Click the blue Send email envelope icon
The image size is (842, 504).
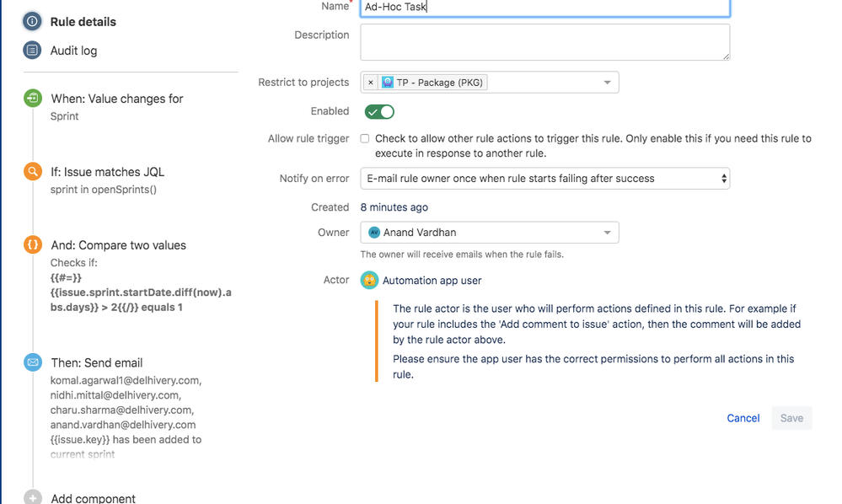(x=32, y=362)
